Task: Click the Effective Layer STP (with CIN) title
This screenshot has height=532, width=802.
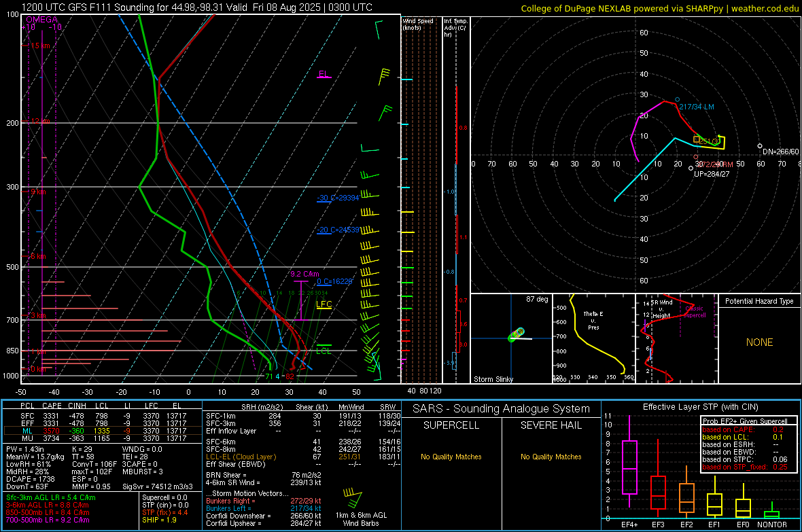Action: (700, 407)
